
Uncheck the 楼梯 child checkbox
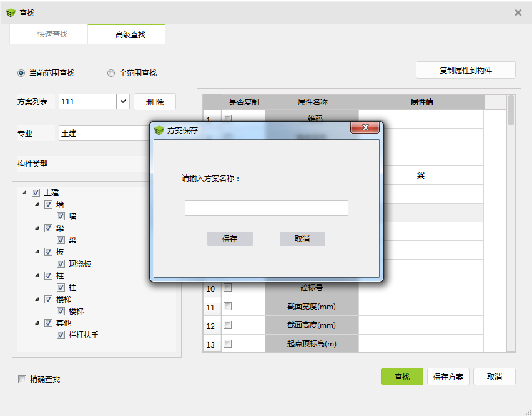click(x=61, y=311)
